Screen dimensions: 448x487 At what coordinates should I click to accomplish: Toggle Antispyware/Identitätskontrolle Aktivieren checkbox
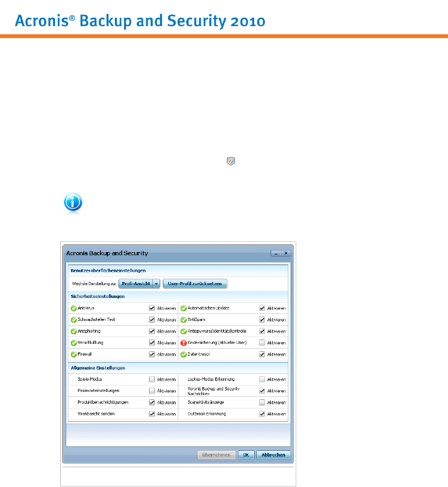tap(262, 331)
